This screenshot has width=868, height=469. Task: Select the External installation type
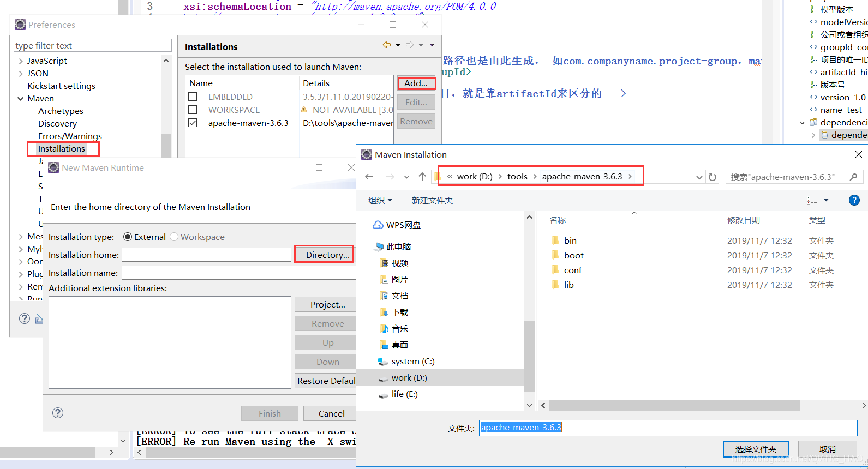[x=128, y=237]
